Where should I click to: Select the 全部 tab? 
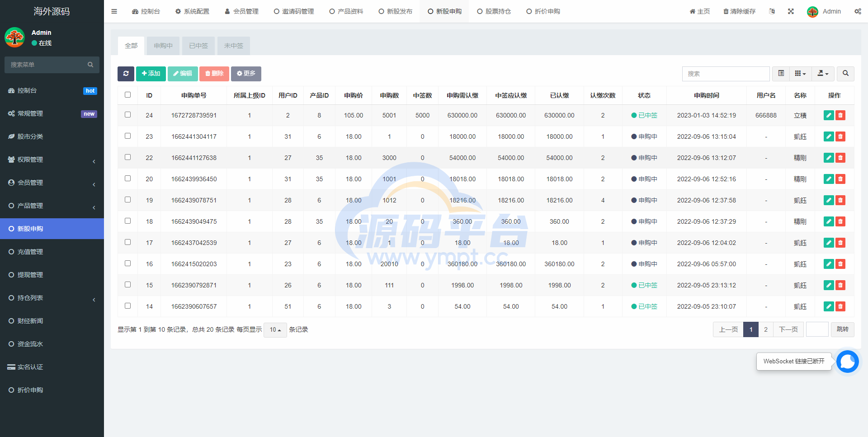pyautogui.click(x=131, y=46)
